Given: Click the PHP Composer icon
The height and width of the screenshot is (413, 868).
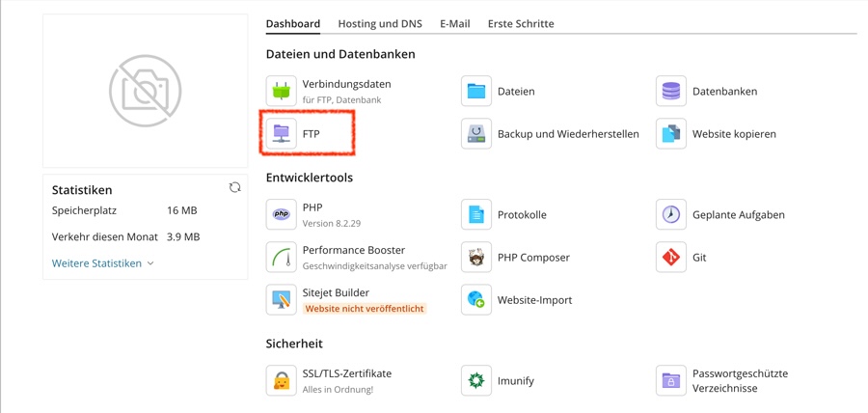Looking at the screenshot, I should coord(476,257).
